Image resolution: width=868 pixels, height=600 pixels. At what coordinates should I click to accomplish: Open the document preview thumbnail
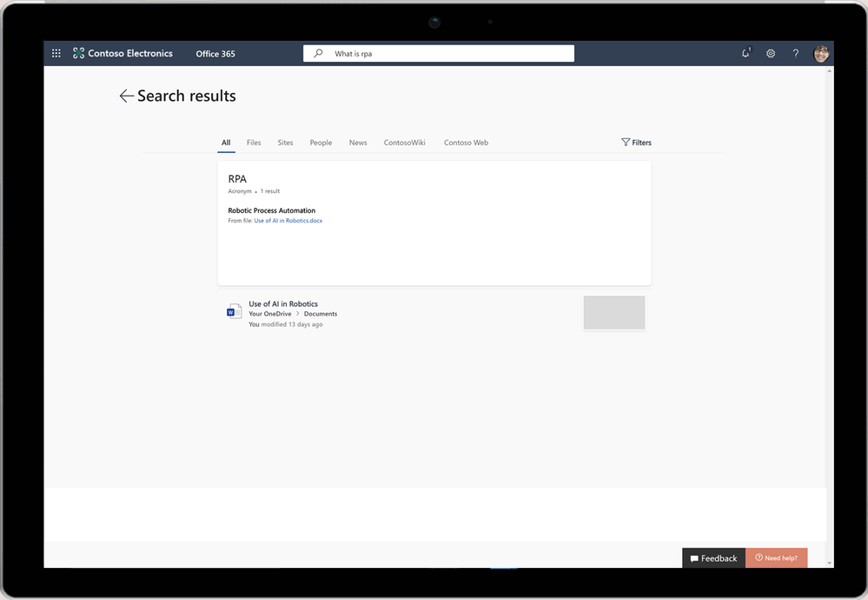click(614, 312)
